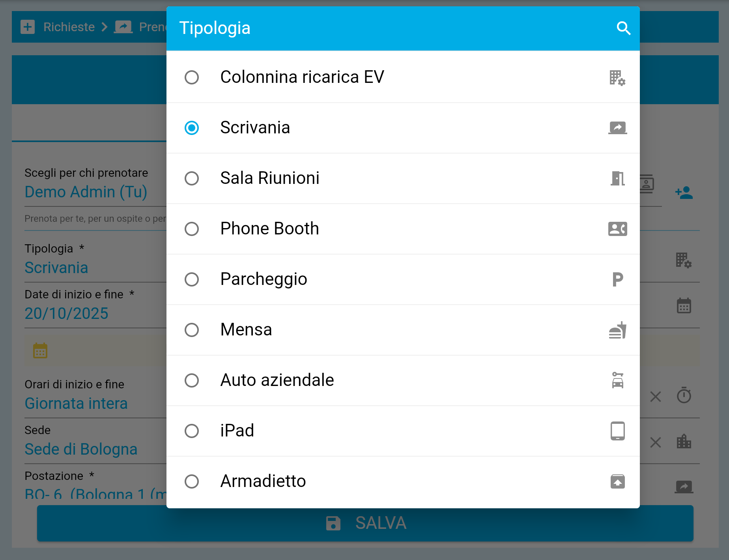Click the Parcheggio P icon
This screenshot has height=560, width=729.
click(617, 279)
